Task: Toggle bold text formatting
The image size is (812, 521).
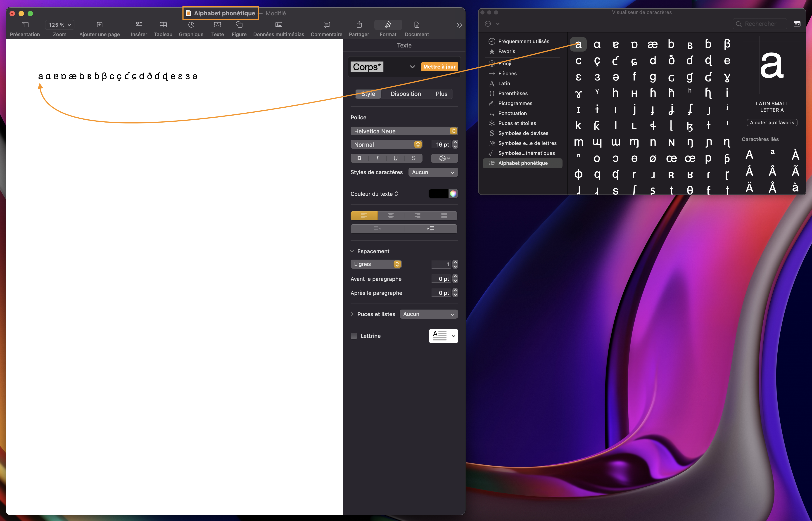Action: pos(359,158)
